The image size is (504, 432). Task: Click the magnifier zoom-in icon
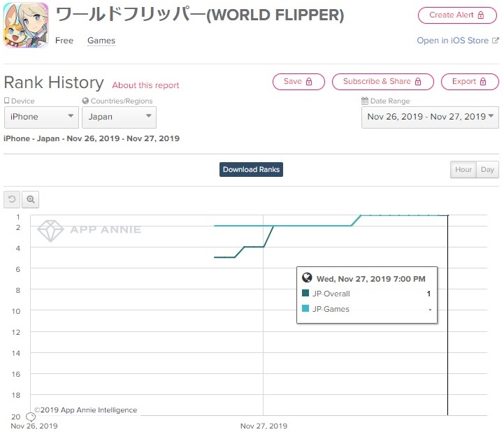pyautogui.click(x=31, y=199)
